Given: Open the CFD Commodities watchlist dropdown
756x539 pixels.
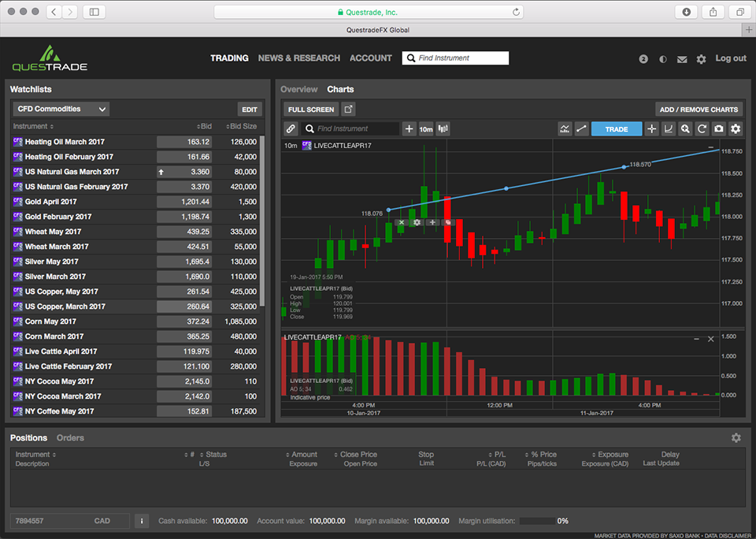Looking at the screenshot, I should coord(61,109).
